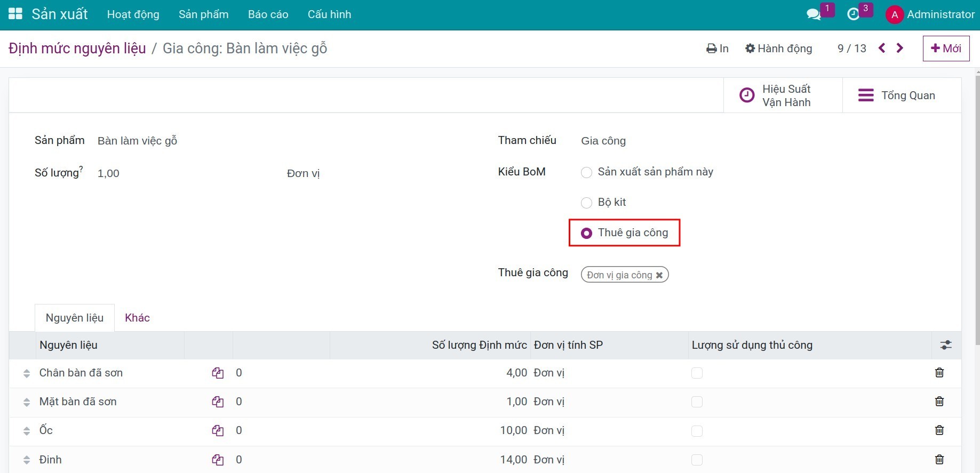Remove the Đơn vị gia công tag

click(x=659, y=275)
